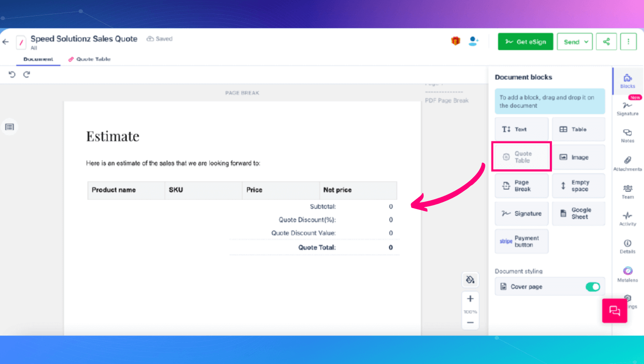Screen dimensions: 644x364
Task: Click the Speed Solutionz Sales Quote title
Action: (84, 39)
